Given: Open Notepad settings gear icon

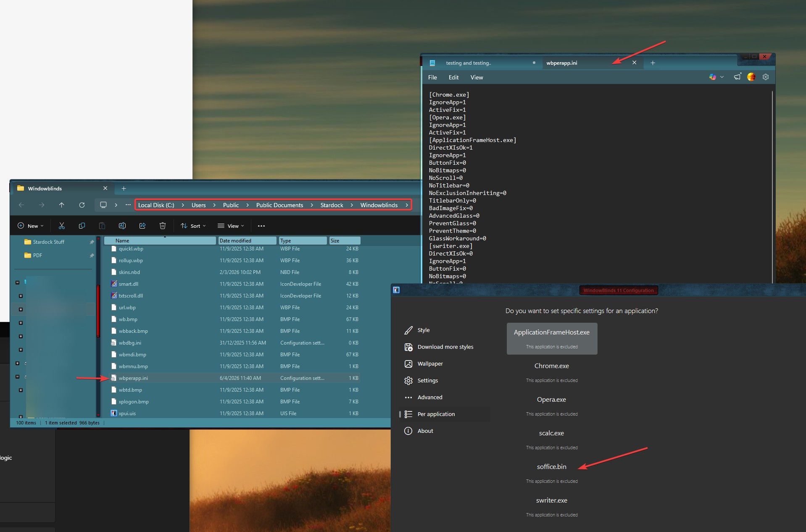Looking at the screenshot, I should tap(765, 77).
